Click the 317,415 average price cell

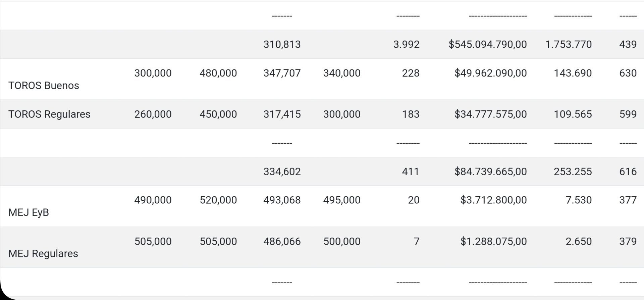pyautogui.click(x=282, y=114)
